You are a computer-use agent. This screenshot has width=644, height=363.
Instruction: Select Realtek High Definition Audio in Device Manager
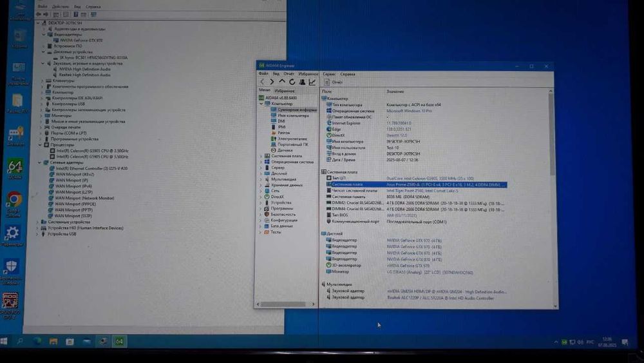point(81,75)
